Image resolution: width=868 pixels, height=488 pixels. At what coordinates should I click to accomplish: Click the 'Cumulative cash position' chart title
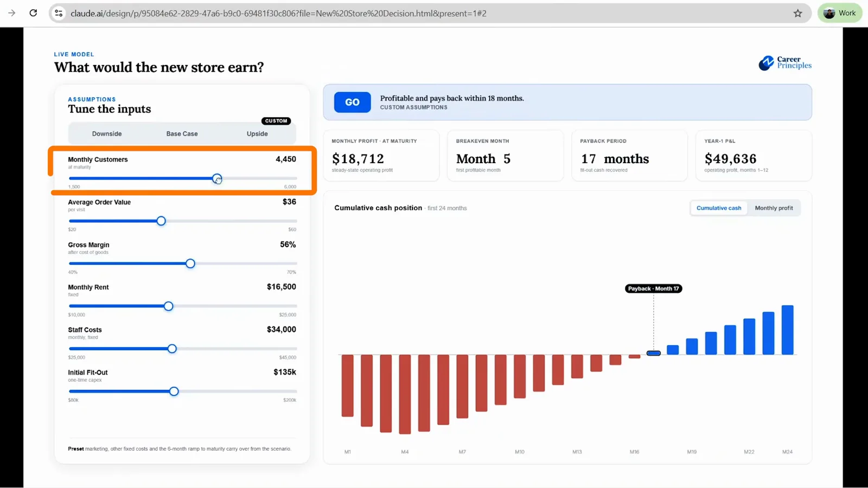click(x=378, y=208)
